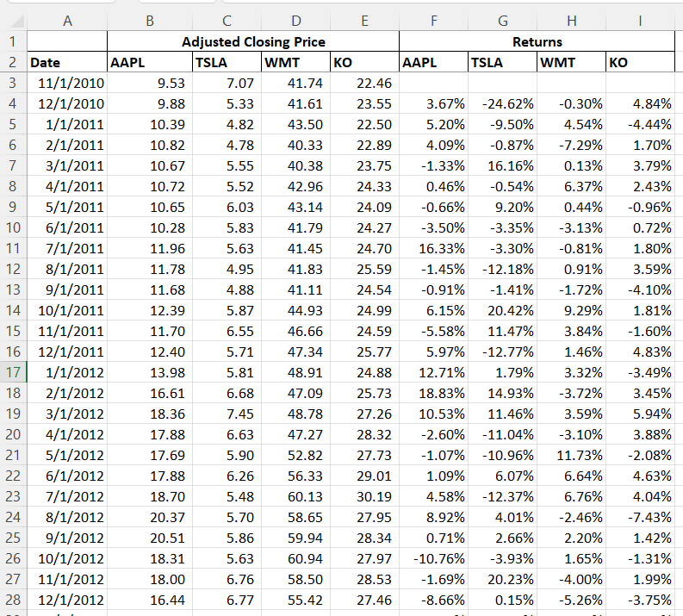The image size is (683, 616).
Task: Select TSLA header under Adjusted Closing Price
Action: (227, 62)
